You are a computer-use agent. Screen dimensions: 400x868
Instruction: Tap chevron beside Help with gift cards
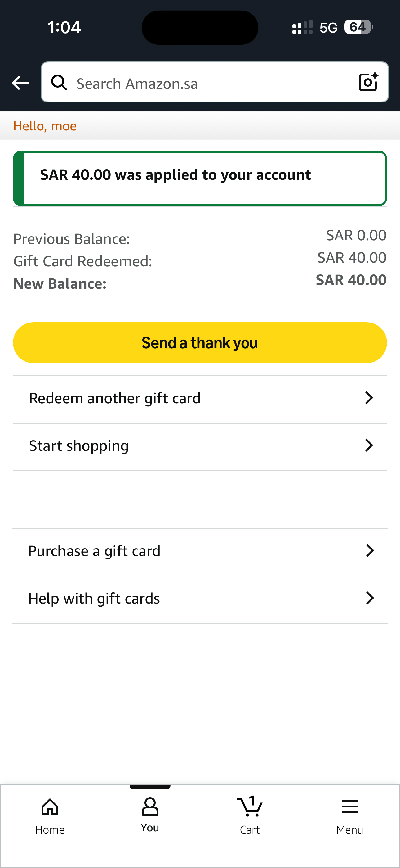370,598
